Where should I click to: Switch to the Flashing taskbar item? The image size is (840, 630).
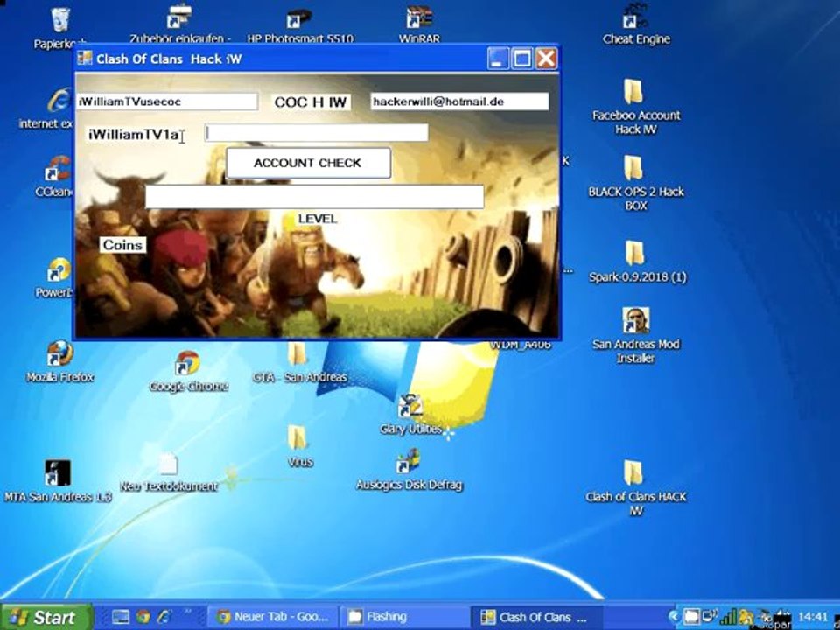(x=404, y=617)
